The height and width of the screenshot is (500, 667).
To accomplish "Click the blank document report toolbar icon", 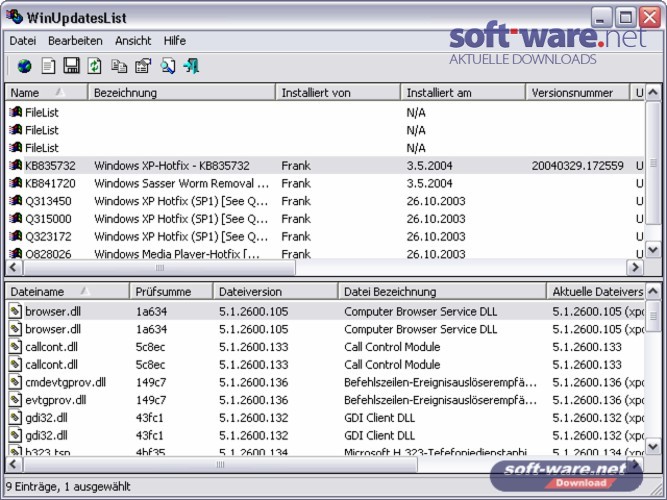I will (x=48, y=66).
